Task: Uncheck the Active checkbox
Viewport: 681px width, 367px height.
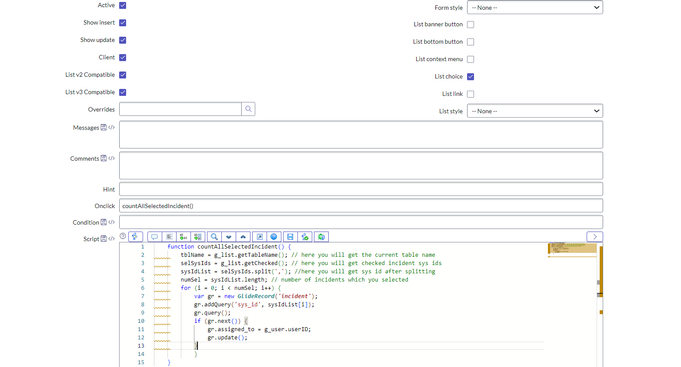Action: [x=123, y=6]
